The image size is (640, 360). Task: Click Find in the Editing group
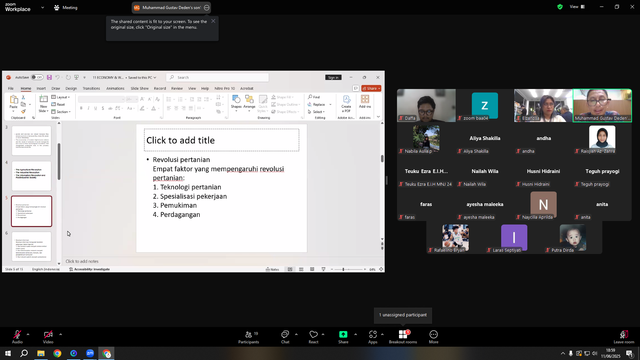tap(314, 97)
